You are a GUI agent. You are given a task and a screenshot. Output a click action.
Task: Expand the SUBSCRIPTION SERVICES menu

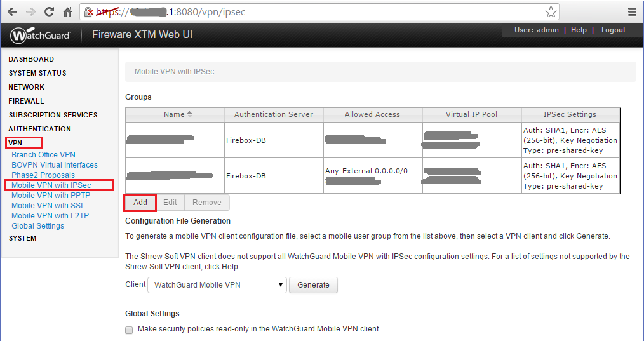coord(53,115)
